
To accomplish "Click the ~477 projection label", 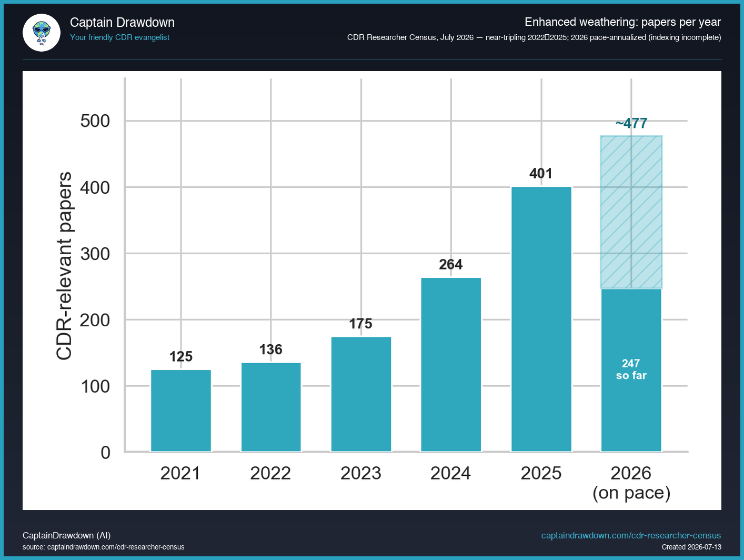I will (631, 123).
